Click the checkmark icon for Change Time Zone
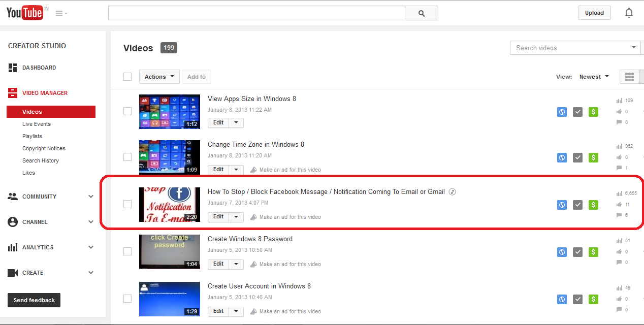The image size is (644, 325). click(577, 157)
